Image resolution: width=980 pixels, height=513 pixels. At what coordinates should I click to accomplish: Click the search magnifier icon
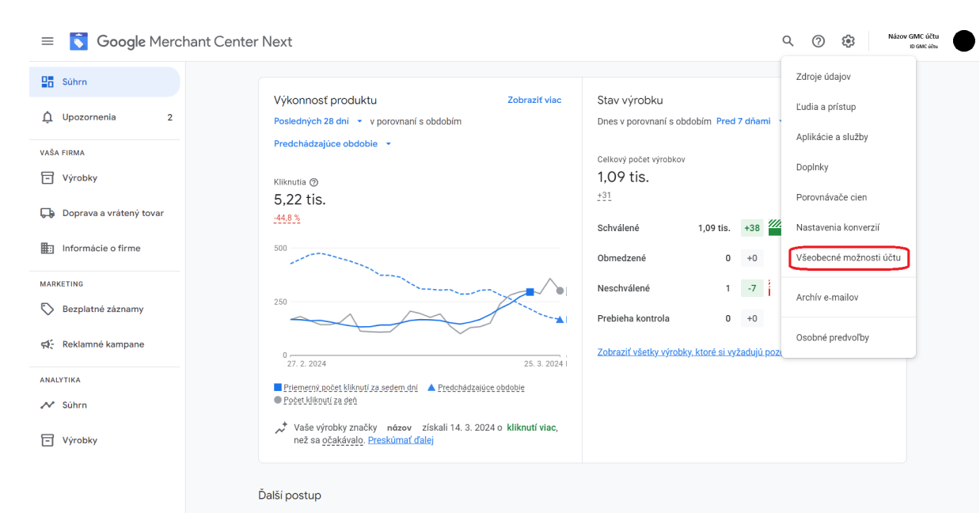[x=788, y=41]
